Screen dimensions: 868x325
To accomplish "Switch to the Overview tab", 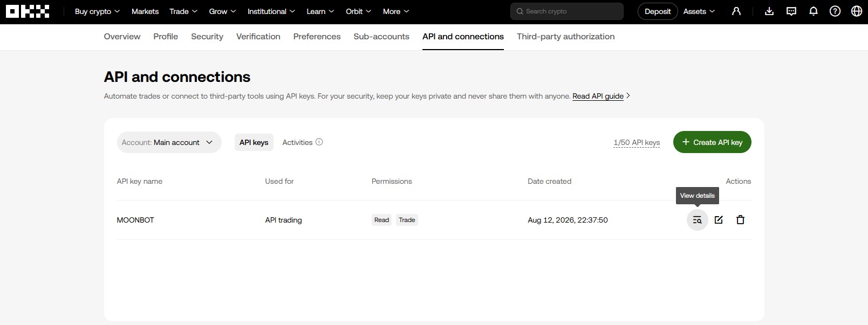I will coord(122,37).
